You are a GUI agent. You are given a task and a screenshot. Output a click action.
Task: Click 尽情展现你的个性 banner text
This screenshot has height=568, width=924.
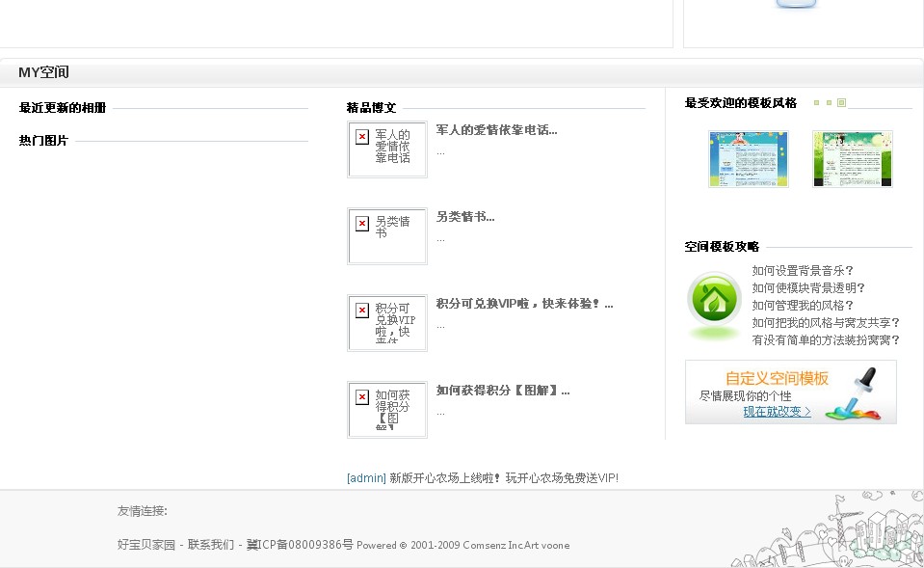pos(745,395)
